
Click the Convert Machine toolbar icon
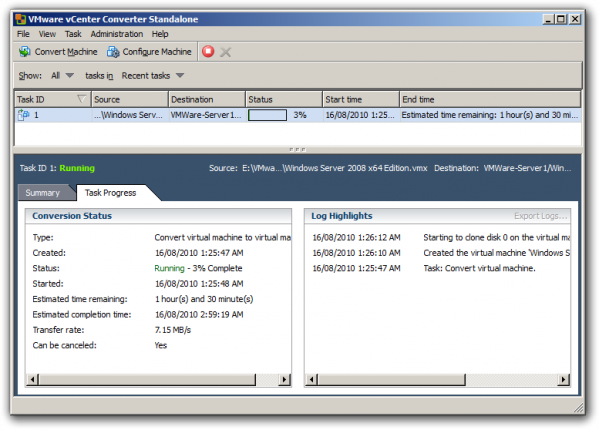25,52
